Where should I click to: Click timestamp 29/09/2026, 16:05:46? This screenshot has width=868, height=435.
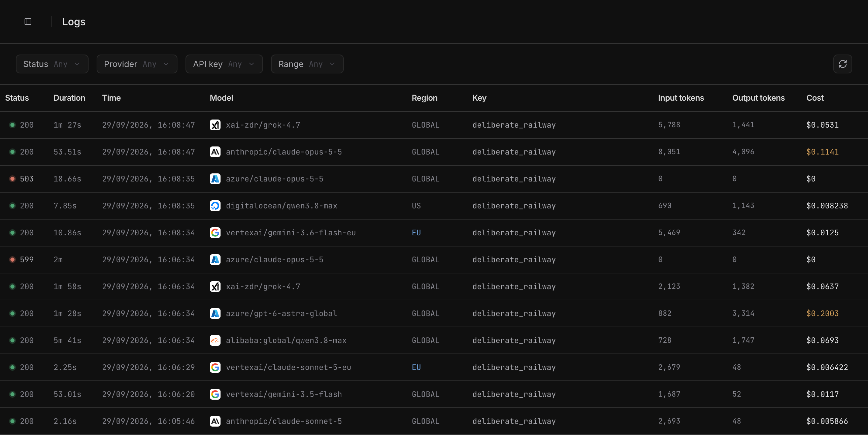[148, 421]
